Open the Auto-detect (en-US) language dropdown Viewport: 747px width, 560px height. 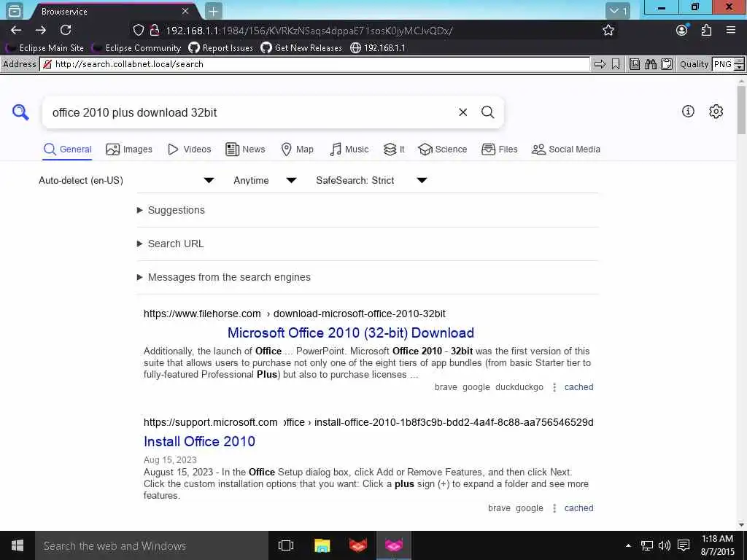pos(126,181)
